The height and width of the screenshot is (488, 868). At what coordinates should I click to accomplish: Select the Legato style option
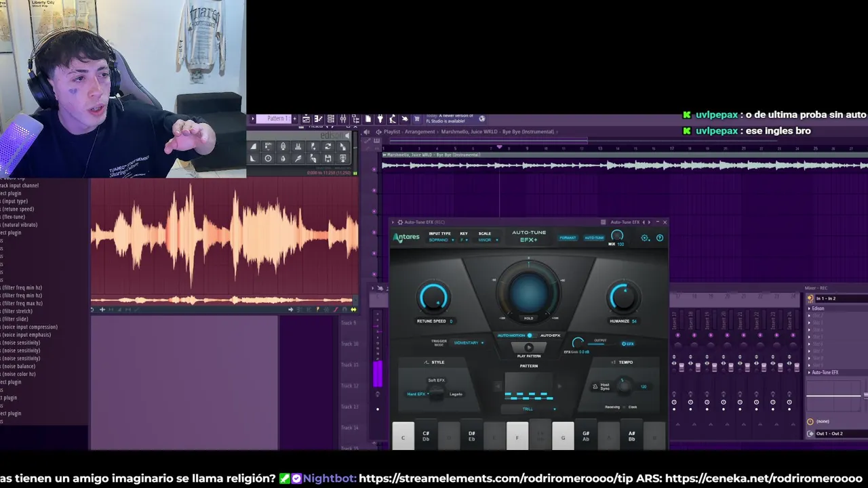(x=456, y=394)
